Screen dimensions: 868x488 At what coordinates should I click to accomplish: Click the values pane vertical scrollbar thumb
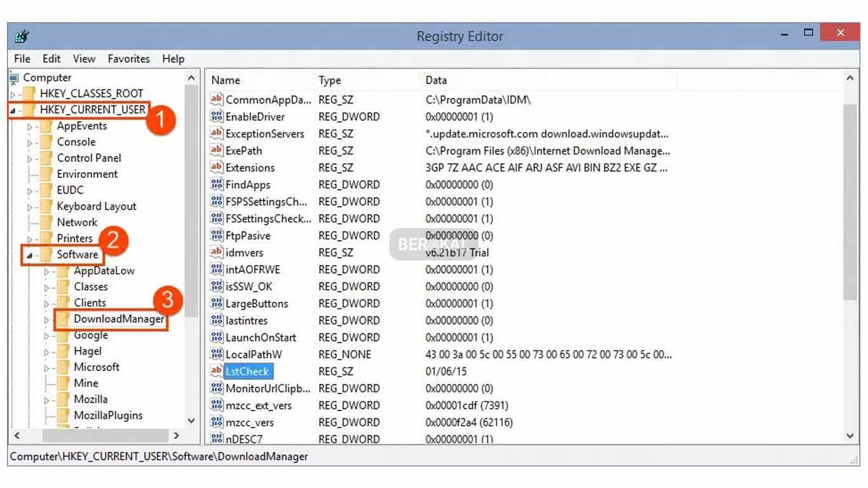coord(851,201)
